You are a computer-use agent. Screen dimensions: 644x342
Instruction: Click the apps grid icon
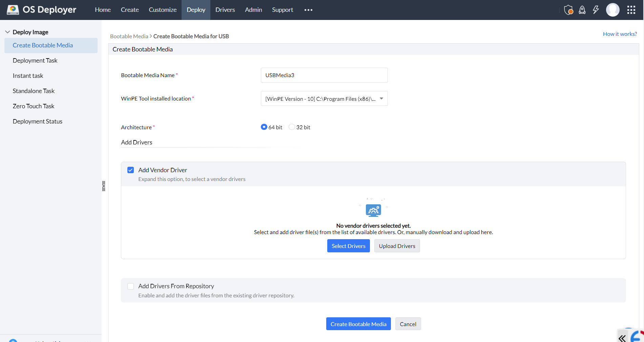(x=631, y=10)
